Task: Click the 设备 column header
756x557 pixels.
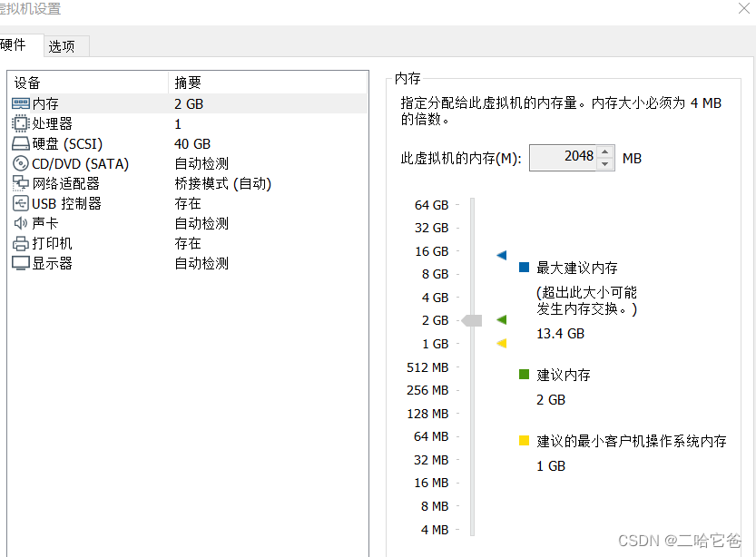Action: 89,83
